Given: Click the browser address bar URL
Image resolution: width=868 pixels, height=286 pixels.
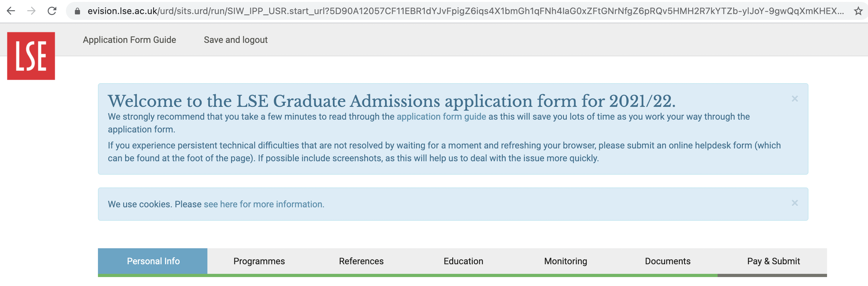Looking at the screenshot, I should click(x=465, y=11).
